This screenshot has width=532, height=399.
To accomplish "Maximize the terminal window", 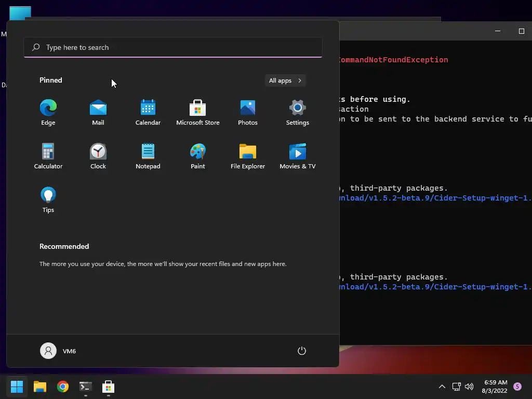I will point(522,31).
